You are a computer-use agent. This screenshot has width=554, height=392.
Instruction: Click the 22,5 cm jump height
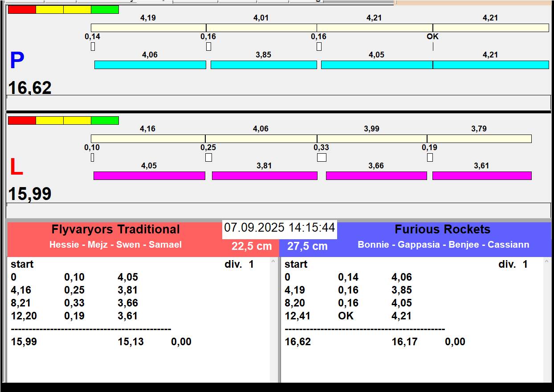251,246
